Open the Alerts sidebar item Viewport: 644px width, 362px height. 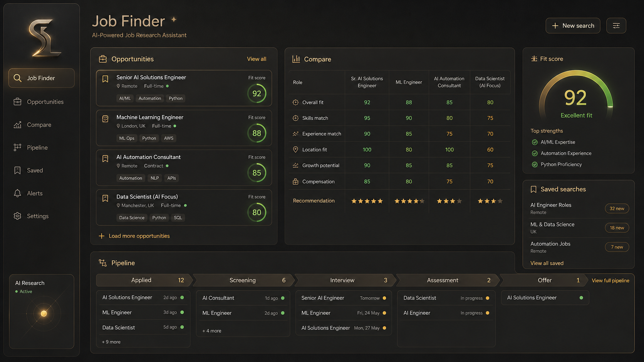click(42, 193)
